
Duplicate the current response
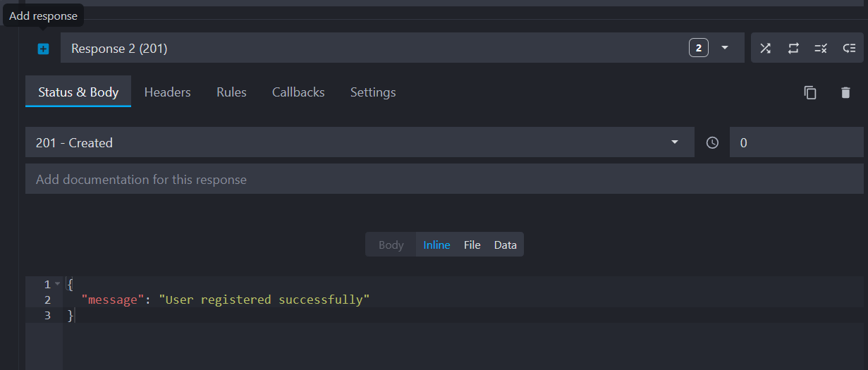point(810,92)
